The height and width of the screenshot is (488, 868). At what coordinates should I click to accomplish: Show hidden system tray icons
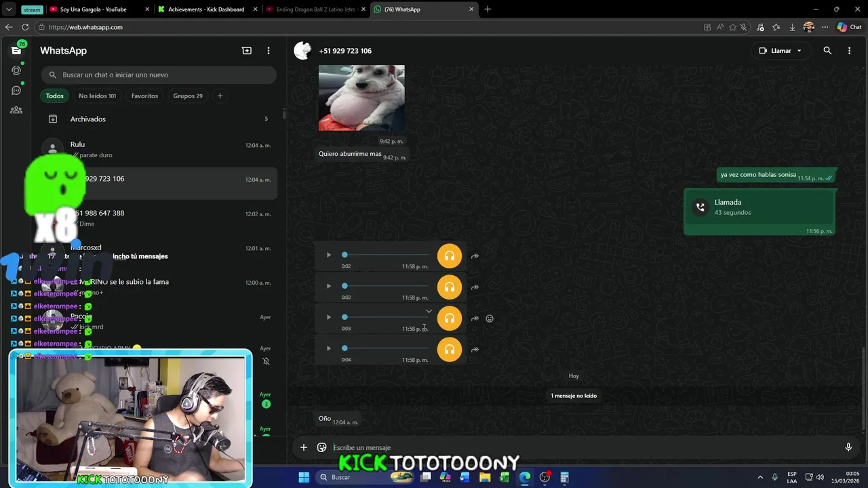(760, 477)
